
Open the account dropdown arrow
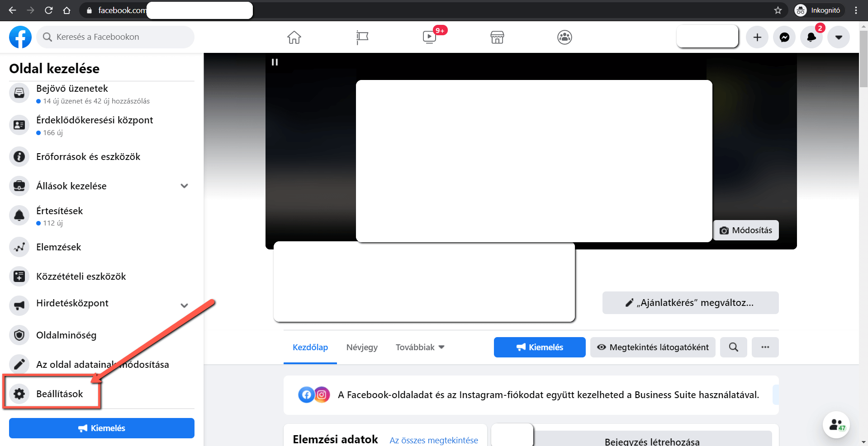(x=839, y=37)
